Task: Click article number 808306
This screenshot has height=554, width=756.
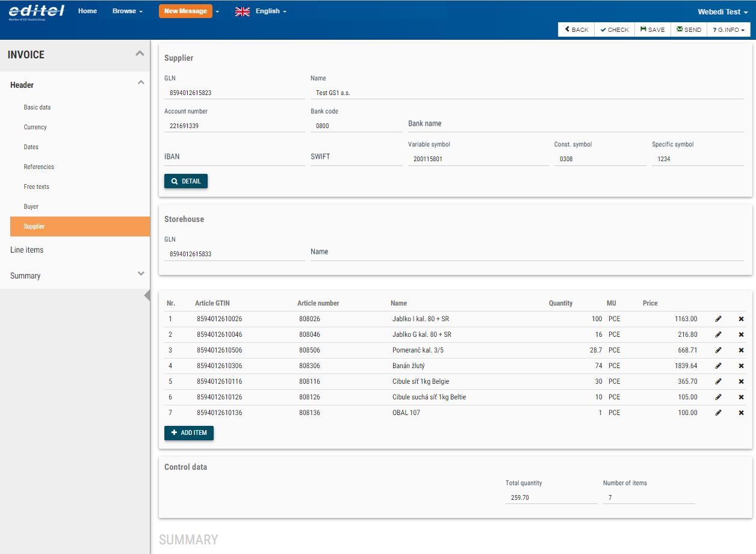Action: 309,366
